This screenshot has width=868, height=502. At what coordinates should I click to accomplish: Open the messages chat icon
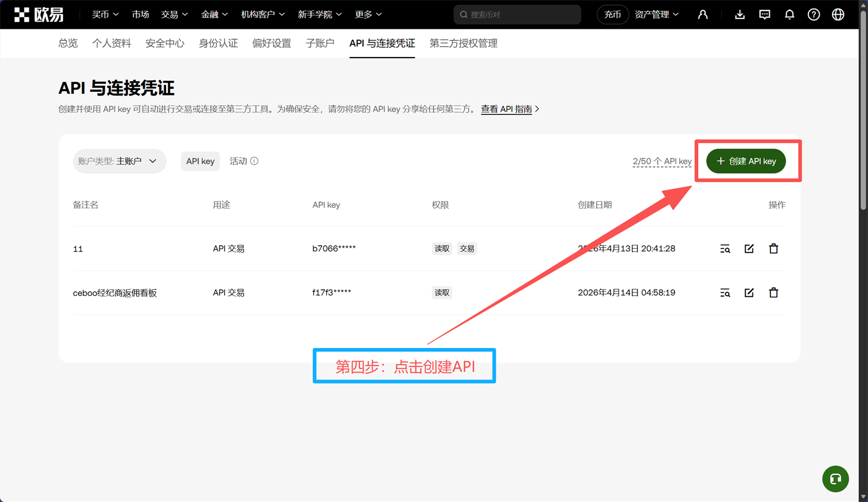764,15
